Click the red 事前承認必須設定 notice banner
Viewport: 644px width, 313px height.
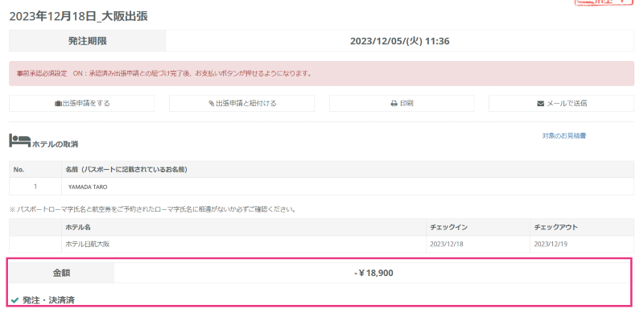(321, 74)
